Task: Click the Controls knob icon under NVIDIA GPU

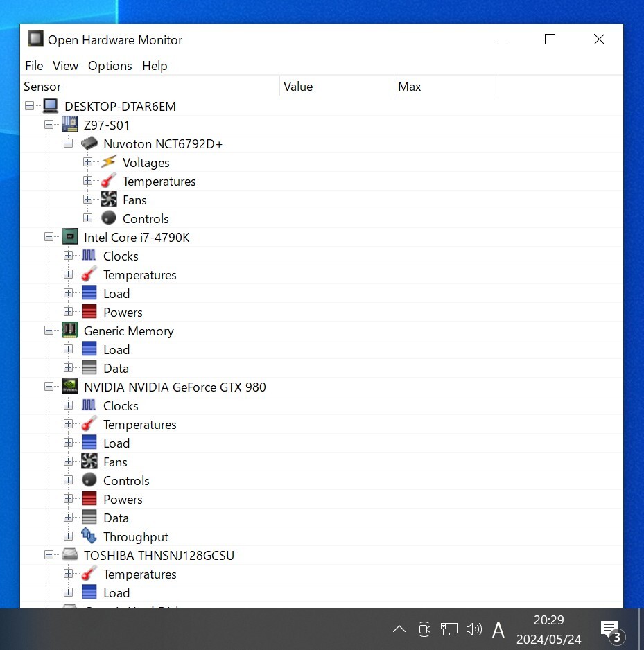Action: [x=89, y=480]
